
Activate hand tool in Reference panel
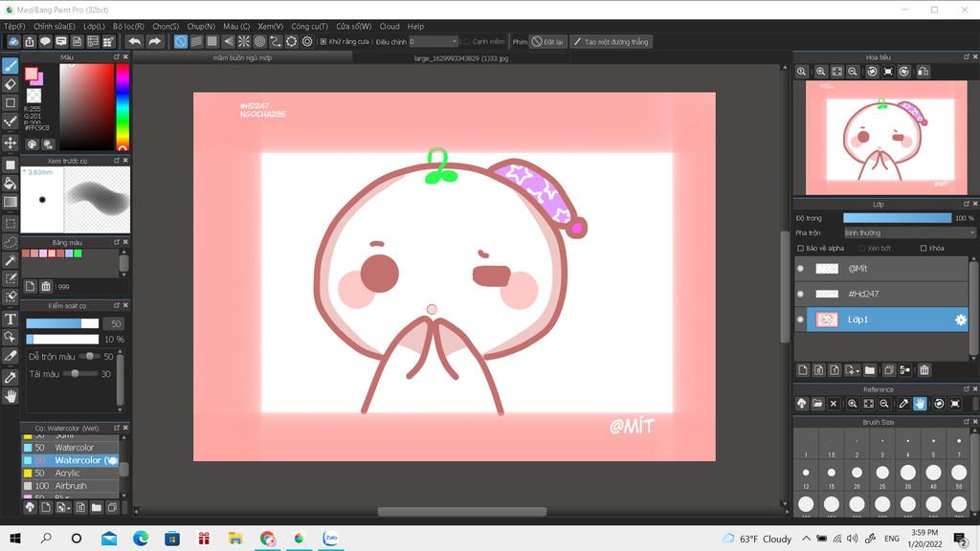pos(920,405)
